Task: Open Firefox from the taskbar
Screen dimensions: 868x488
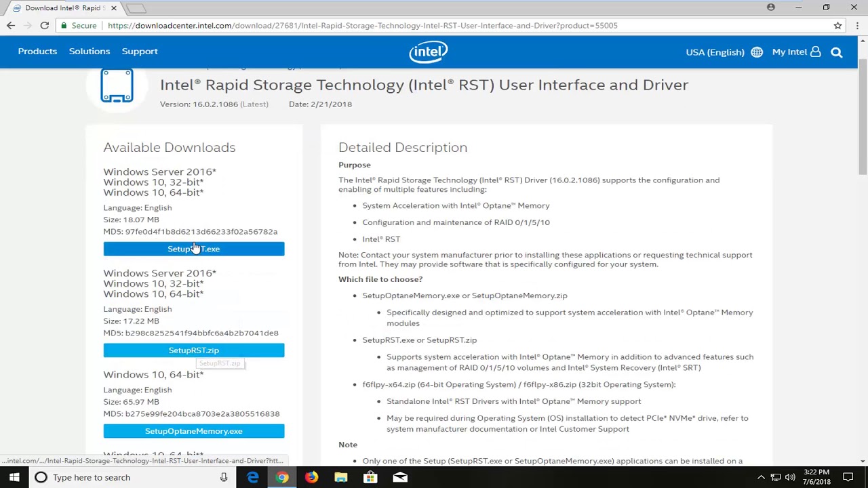Action: click(x=311, y=477)
